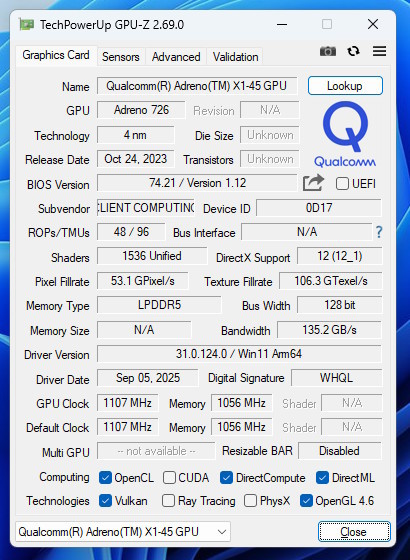
Task: Click the Memory Size field 'N/A'
Action: point(144,330)
